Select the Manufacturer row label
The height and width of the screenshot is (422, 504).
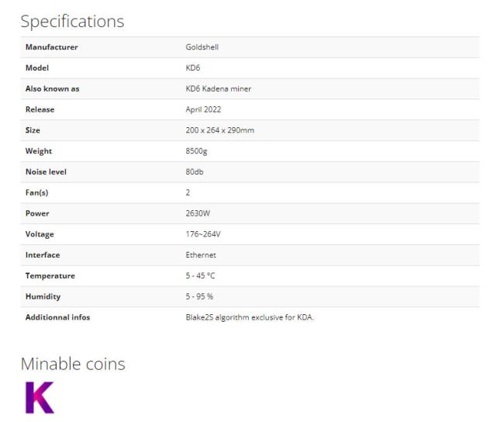tap(51, 47)
